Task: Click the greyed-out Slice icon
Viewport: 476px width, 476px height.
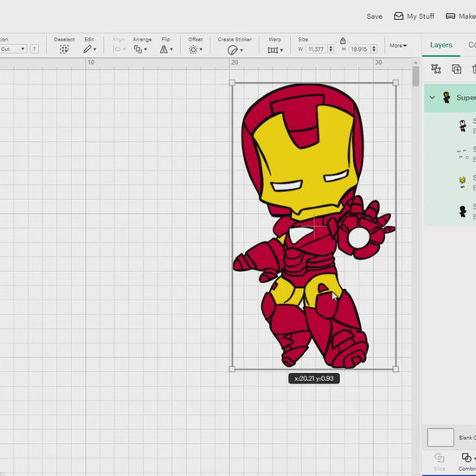Action: (440, 458)
